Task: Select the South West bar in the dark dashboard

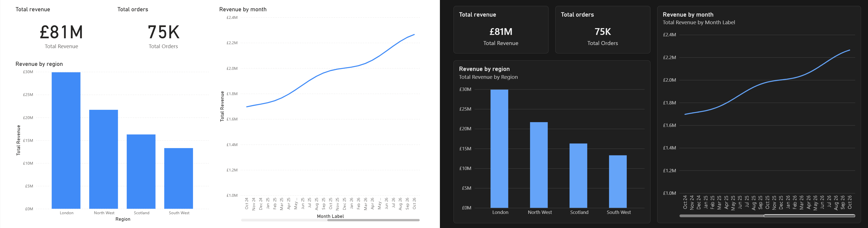Action: (618, 182)
